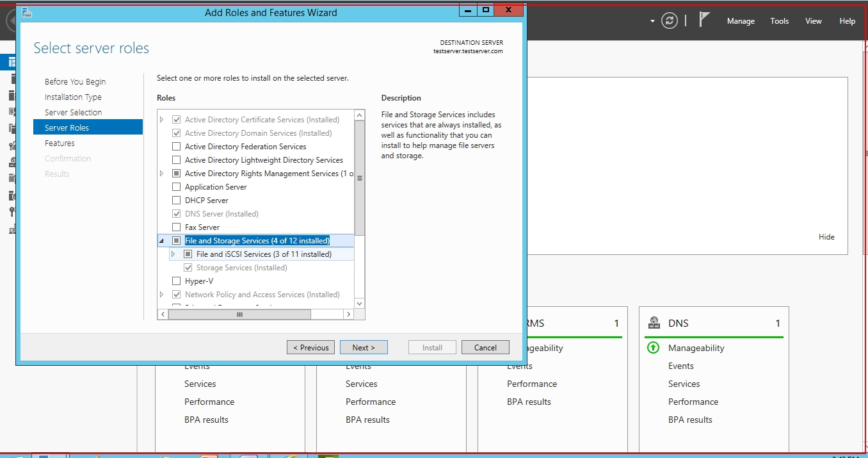The image size is (868, 458).
Task: Click the Server Manager refresh icon
Action: click(670, 20)
